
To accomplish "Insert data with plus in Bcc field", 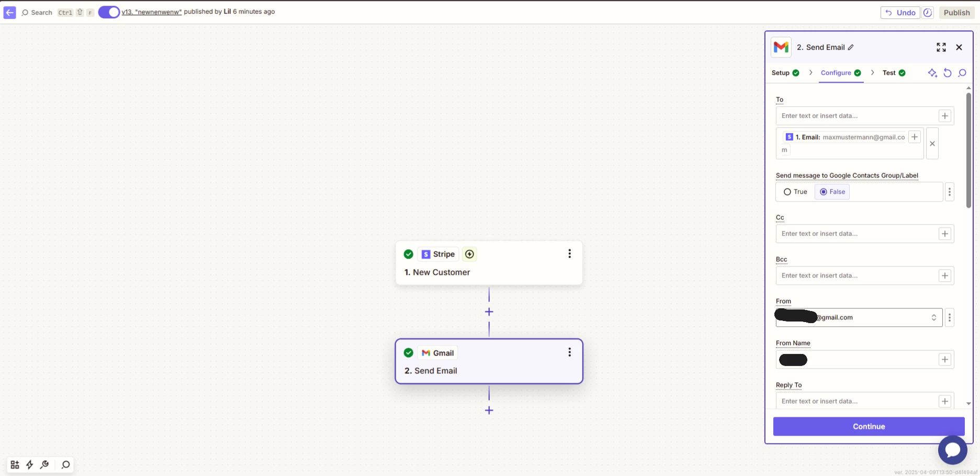I will click(x=944, y=275).
